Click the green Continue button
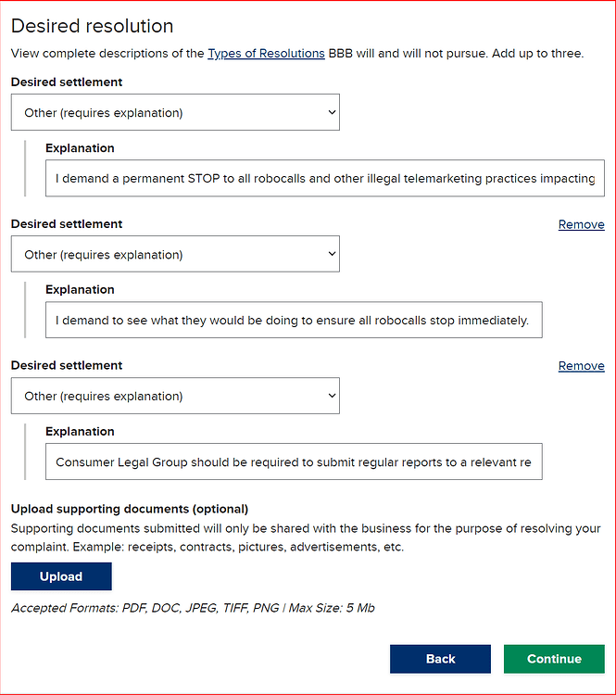Viewport: 616px width, 695px height. (x=554, y=659)
